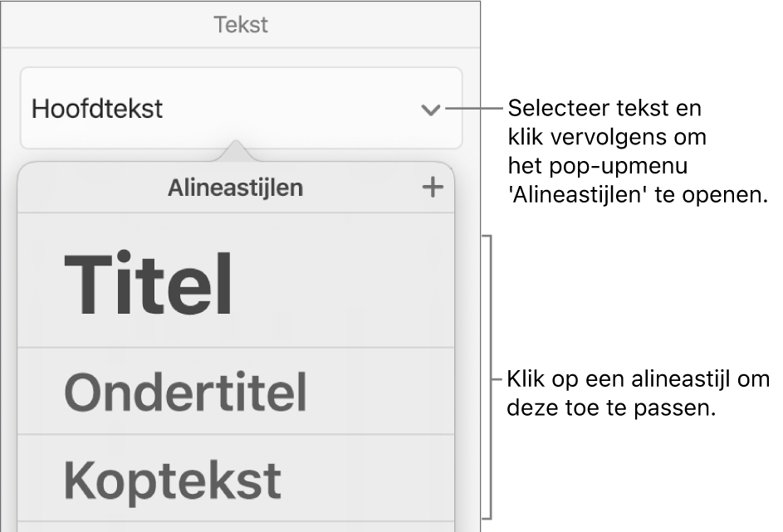The width and height of the screenshot is (783, 532).
Task: Open the Hoofdtekst paragraph style pop-up menu
Action: point(241,109)
